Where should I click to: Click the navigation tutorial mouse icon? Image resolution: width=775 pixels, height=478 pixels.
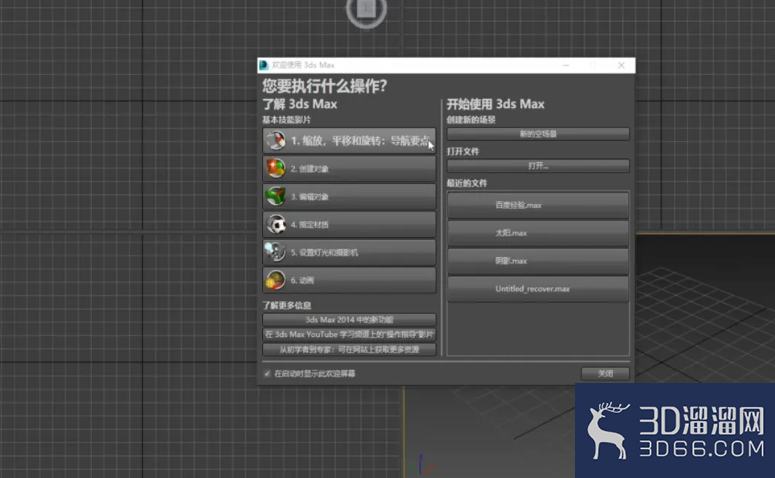276,141
